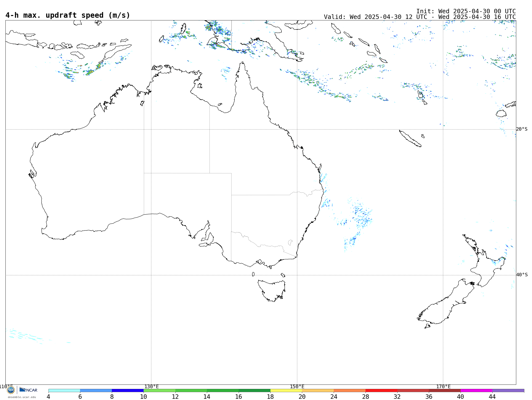Click the 20°S latitude label
The width and height of the screenshot is (532, 400).
(x=522, y=129)
